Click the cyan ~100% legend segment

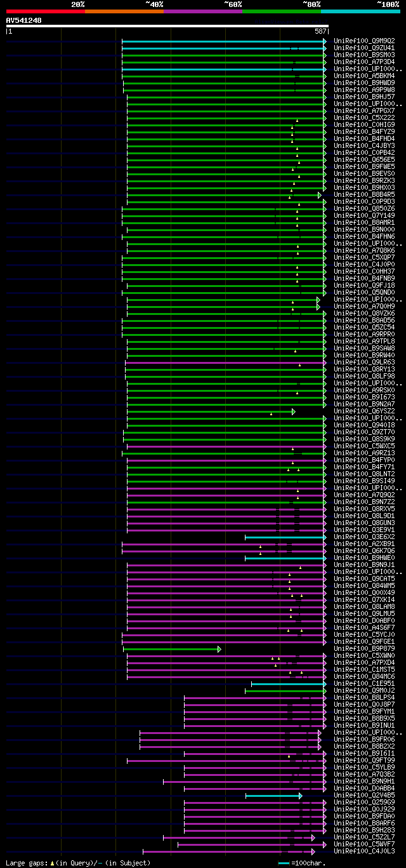coord(360,11)
